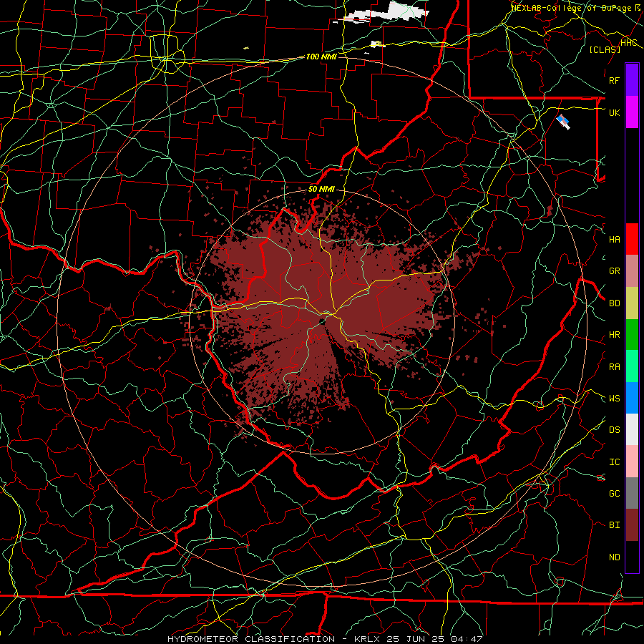
Task: Click the "KRLX" radar site identifier
Action: click(x=367, y=639)
